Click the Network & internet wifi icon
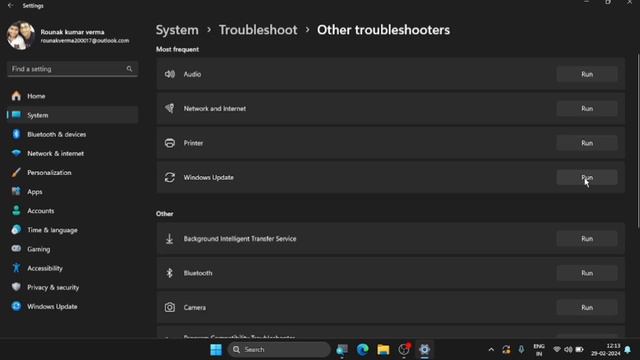 (16, 153)
